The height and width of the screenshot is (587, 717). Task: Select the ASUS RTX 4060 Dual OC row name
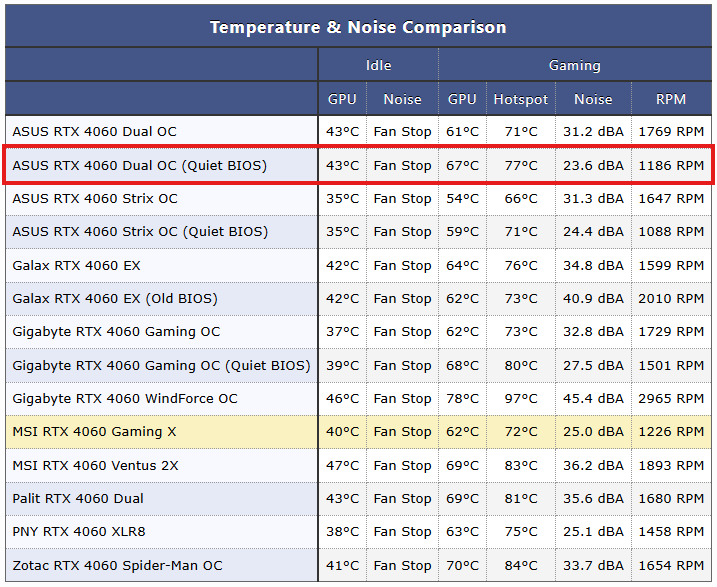[94, 132]
